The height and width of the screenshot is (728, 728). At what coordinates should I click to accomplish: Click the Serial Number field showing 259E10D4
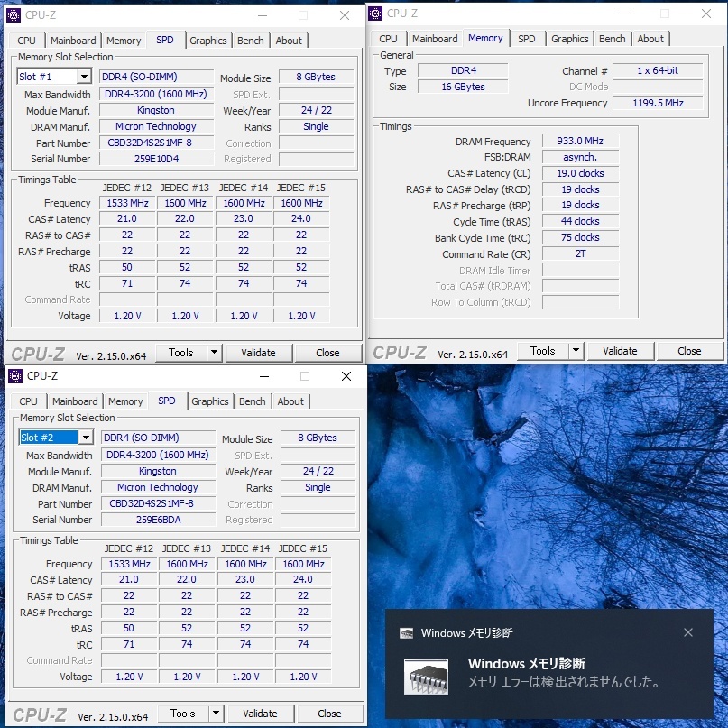155,159
